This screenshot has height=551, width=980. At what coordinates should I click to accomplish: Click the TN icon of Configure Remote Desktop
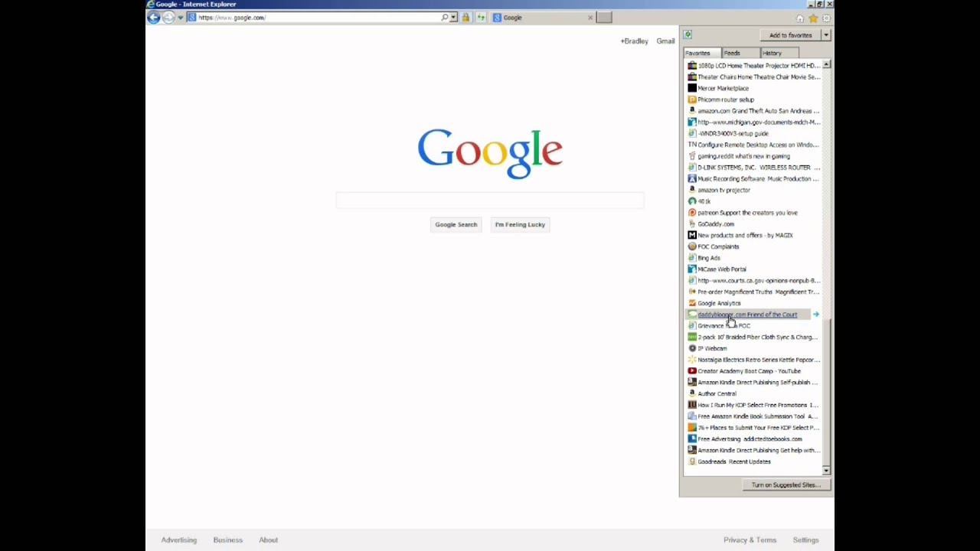(x=692, y=145)
